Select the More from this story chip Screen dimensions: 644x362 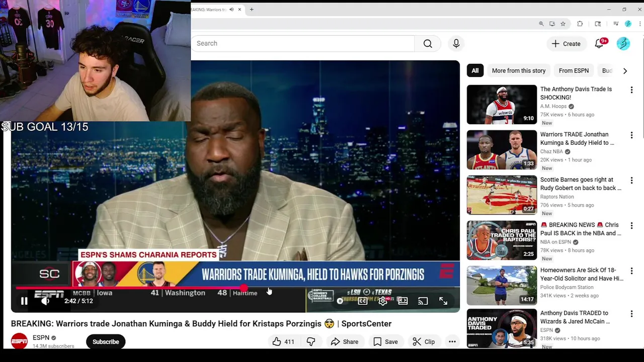click(519, 71)
